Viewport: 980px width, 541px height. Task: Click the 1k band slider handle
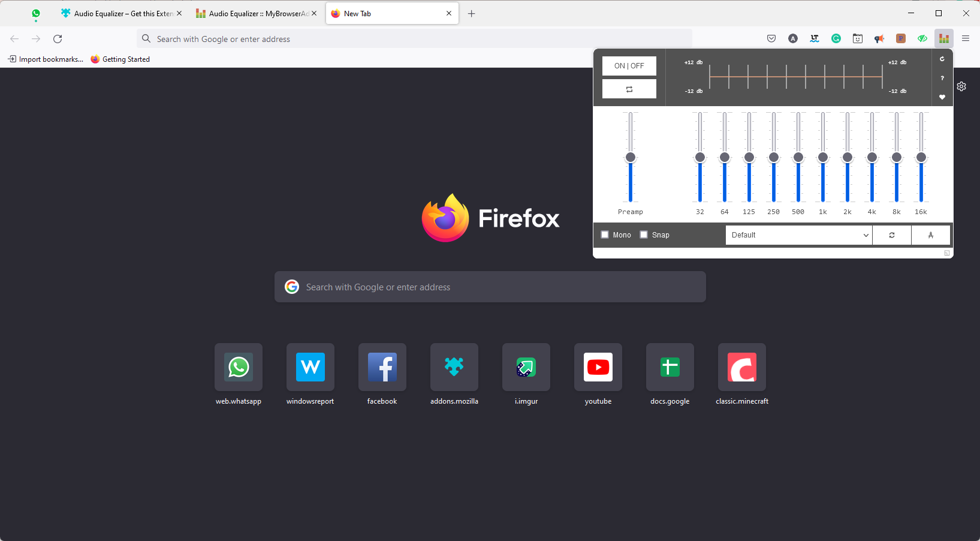coord(823,157)
